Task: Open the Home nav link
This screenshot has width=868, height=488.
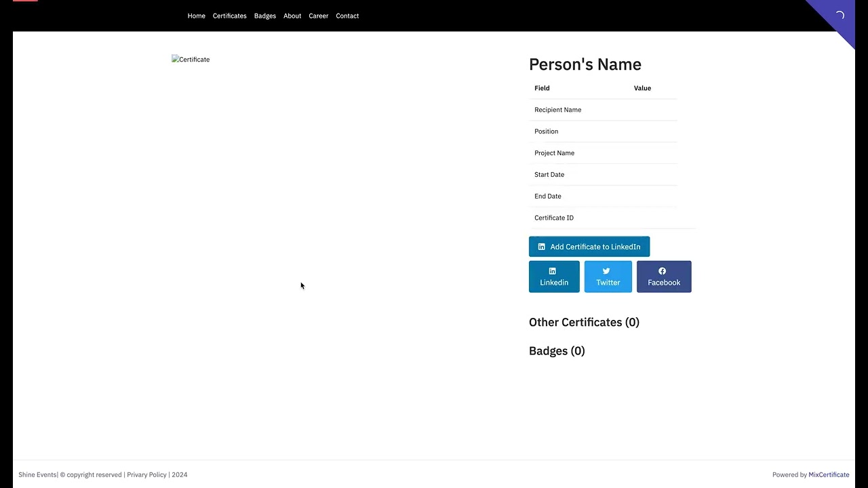Action: click(x=196, y=16)
